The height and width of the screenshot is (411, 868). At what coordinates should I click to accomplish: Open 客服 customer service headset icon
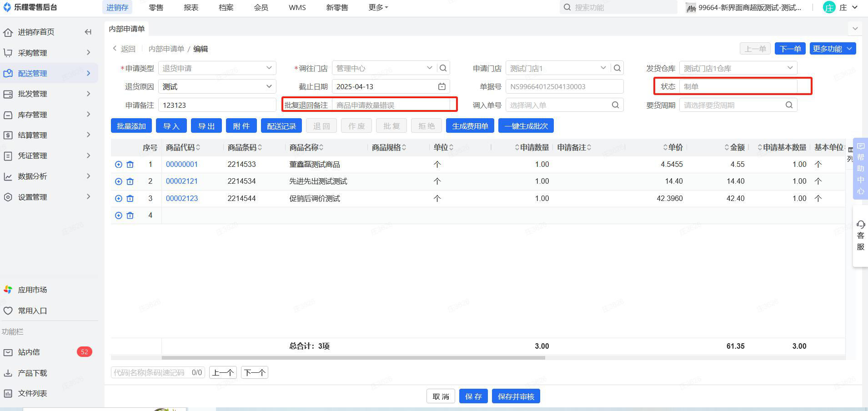tap(860, 225)
